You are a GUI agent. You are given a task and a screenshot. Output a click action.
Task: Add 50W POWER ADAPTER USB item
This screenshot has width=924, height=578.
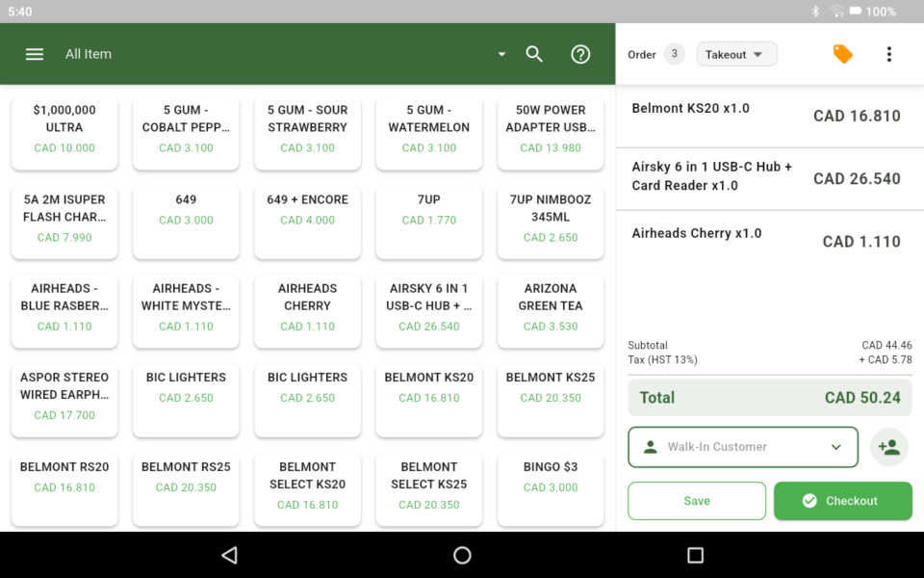551,133
